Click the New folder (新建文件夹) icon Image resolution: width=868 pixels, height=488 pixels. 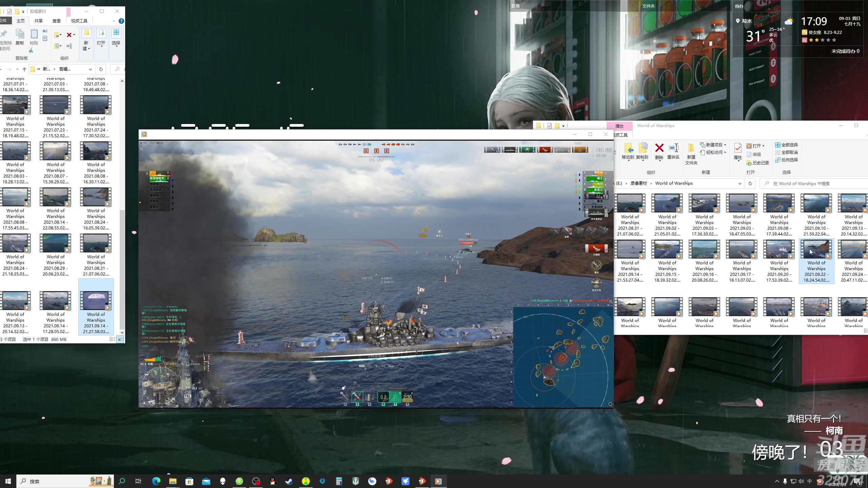click(691, 148)
